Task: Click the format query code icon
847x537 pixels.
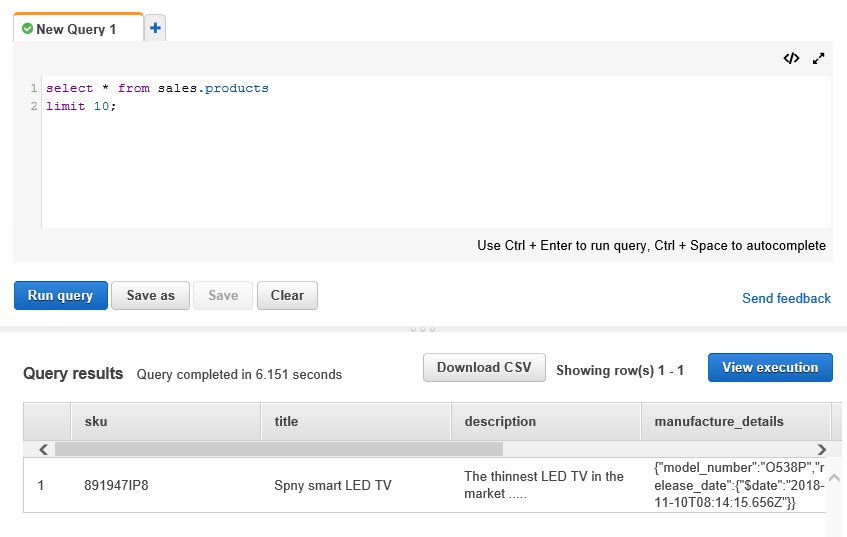Action: [x=791, y=58]
